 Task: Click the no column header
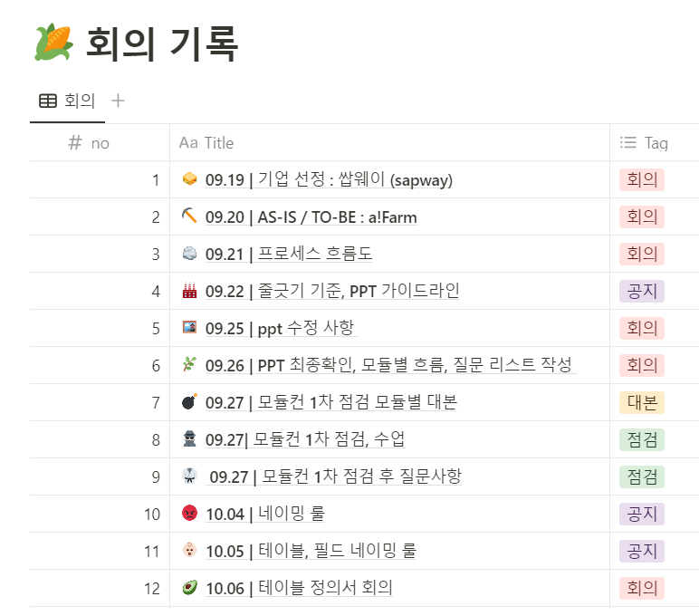coord(100,143)
